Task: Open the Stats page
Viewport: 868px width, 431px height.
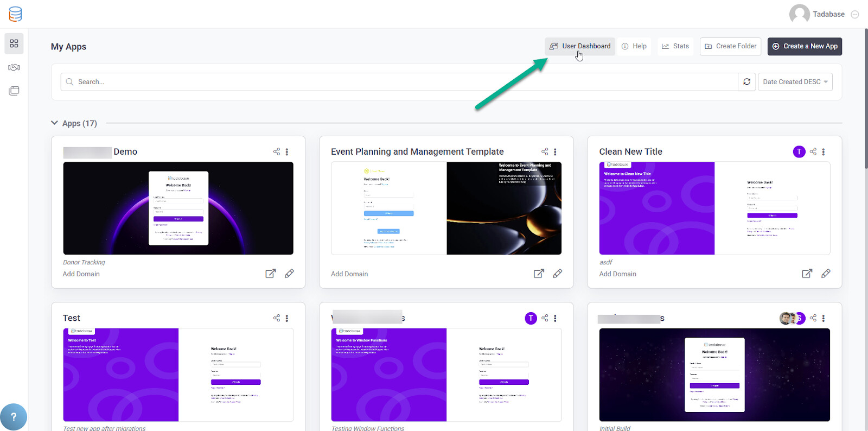Action: tap(675, 46)
